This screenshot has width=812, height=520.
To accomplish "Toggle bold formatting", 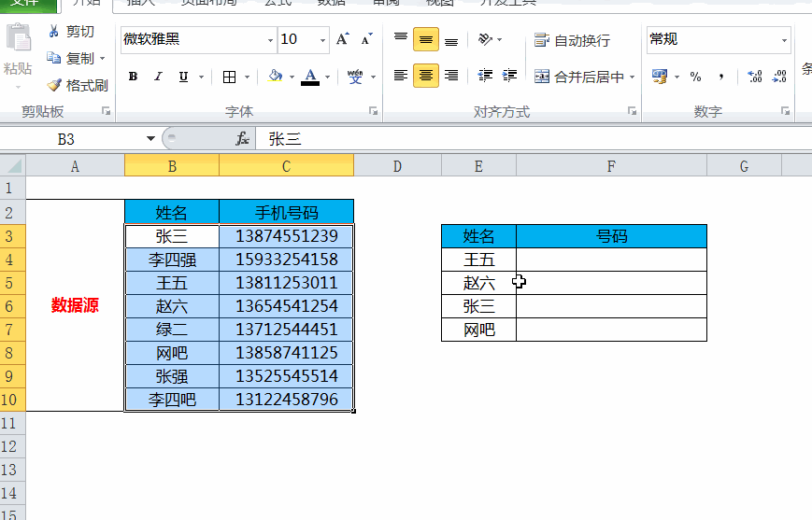I will (x=133, y=77).
